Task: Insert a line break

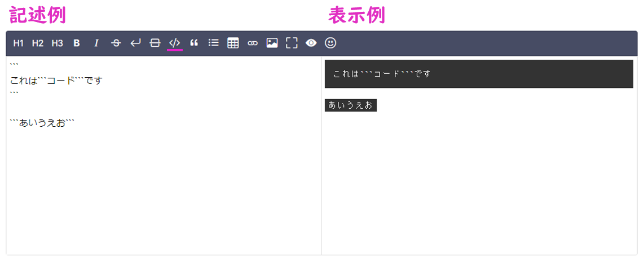Action: point(135,43)
